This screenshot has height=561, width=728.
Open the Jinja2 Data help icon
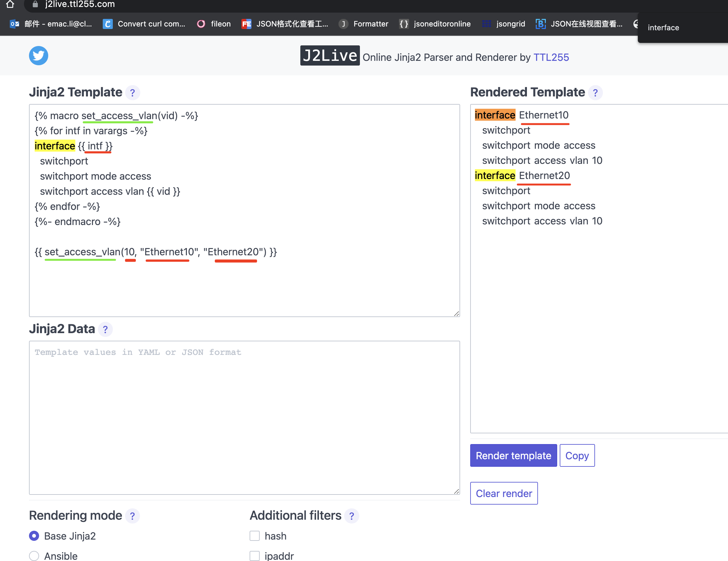pos(105,329)
